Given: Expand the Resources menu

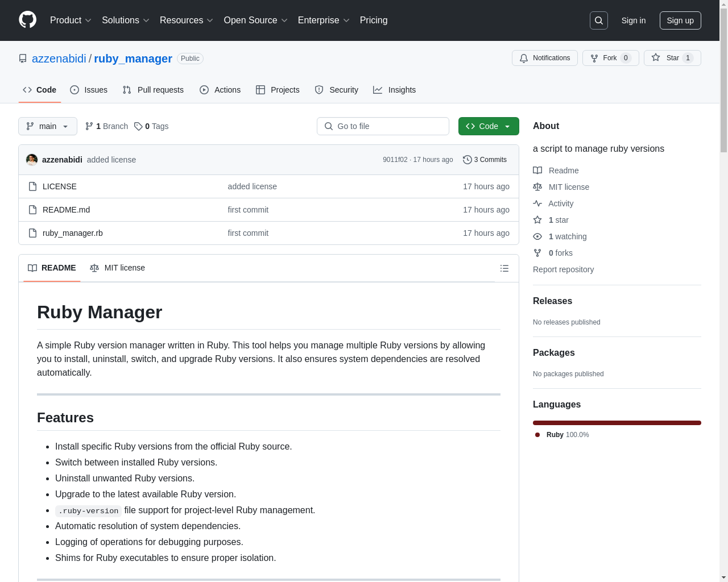Looking at the screenshot, I should coord(187,20).
